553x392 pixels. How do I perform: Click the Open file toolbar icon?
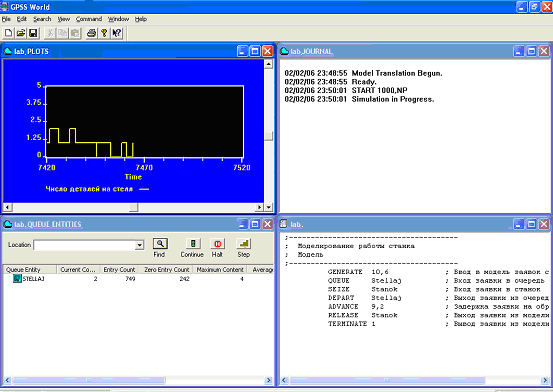[x=21, y=33]
